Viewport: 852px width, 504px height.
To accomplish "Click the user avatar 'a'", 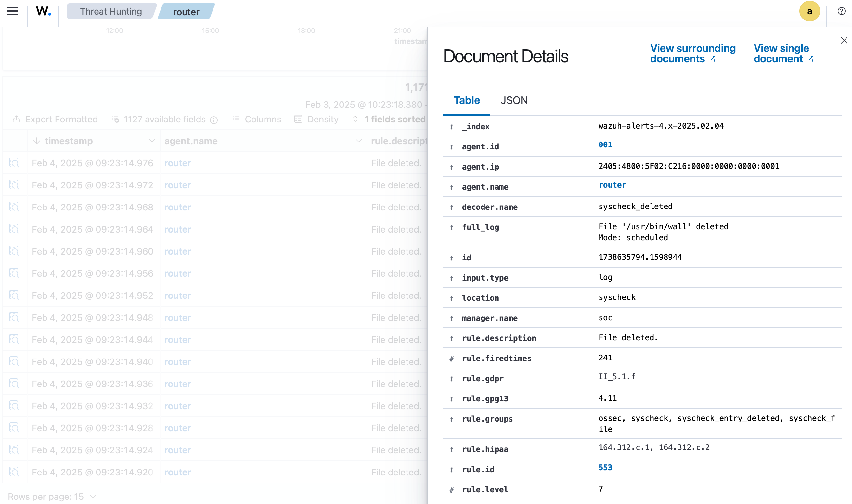I will click(x=809, y=11).
